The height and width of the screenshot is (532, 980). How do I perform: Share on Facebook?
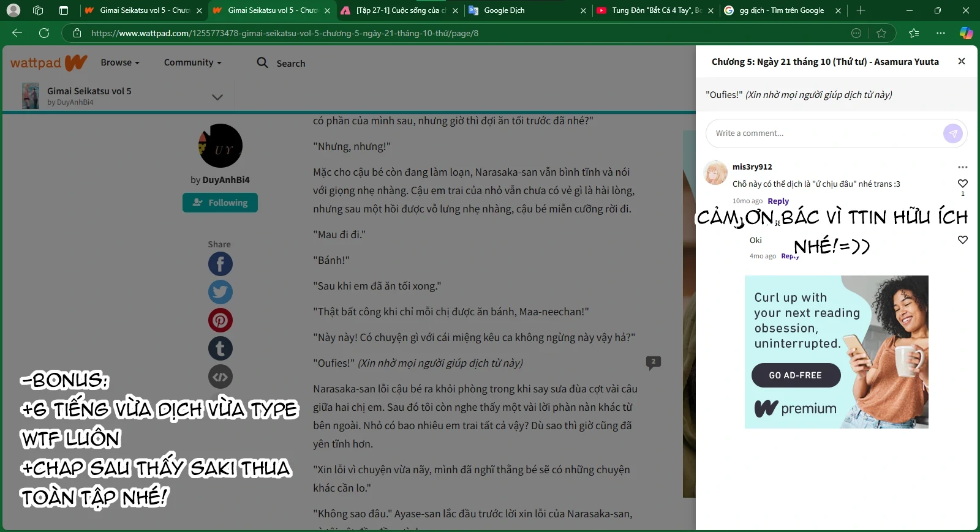point(220,264)
